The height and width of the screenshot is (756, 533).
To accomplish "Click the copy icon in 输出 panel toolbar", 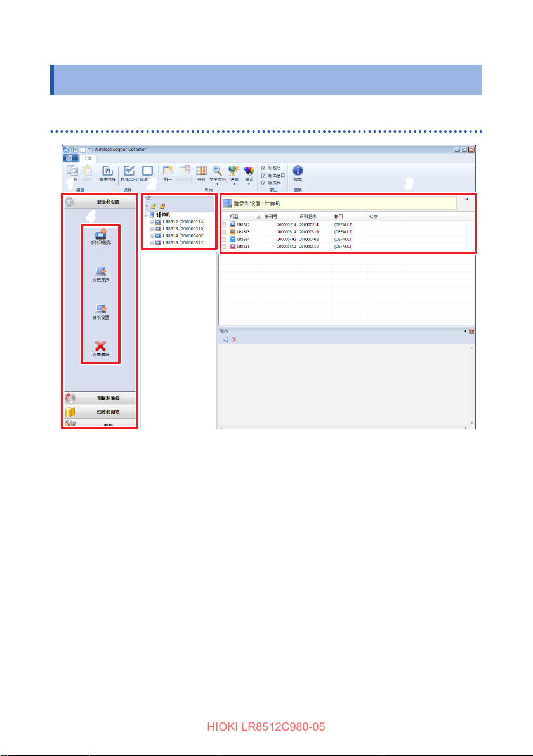I will pos(226,339).
